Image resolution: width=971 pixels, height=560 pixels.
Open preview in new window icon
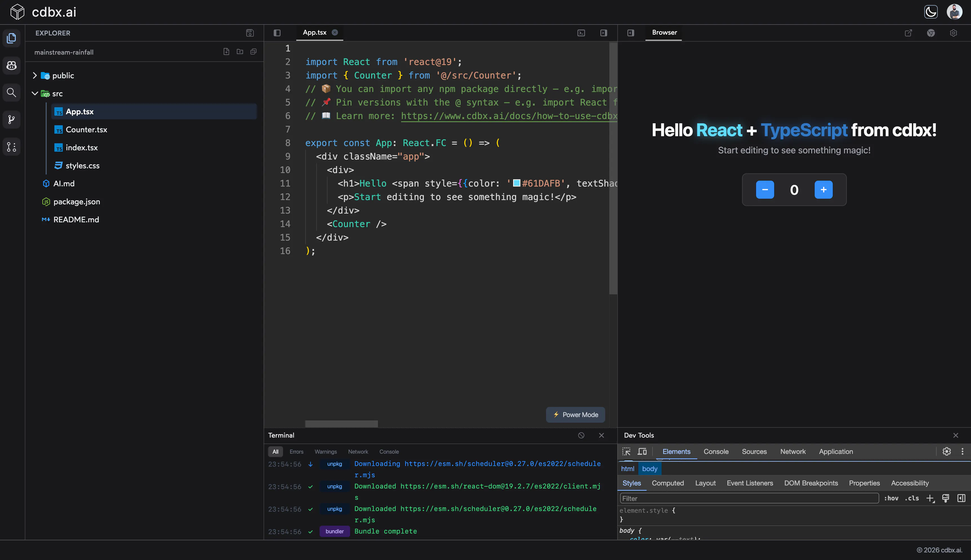click(x=908, y=33)
